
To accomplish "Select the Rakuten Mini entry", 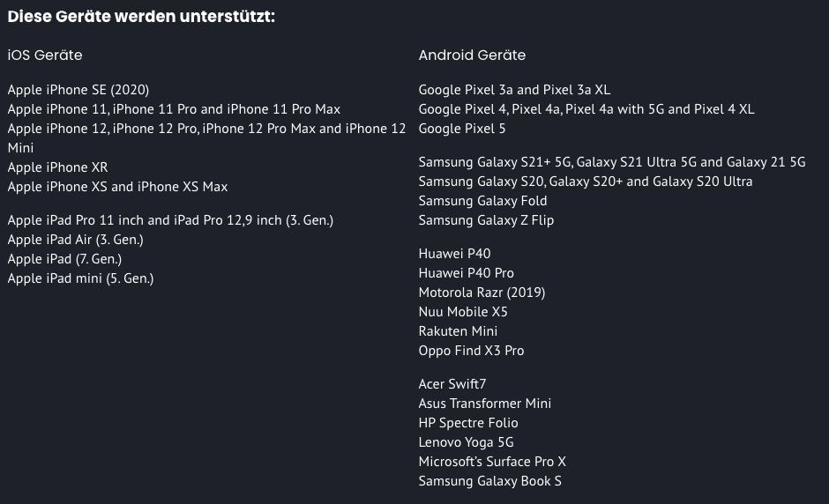I will [458, 331].
